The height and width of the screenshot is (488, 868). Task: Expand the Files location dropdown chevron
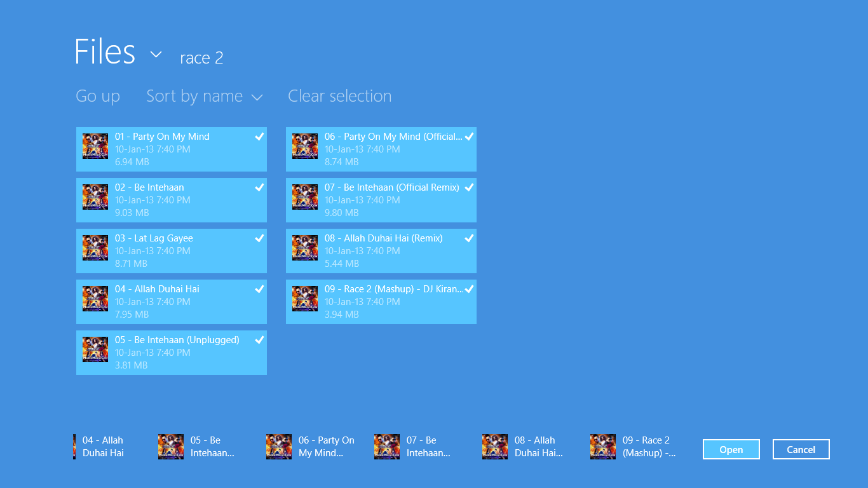pos(156,55)
